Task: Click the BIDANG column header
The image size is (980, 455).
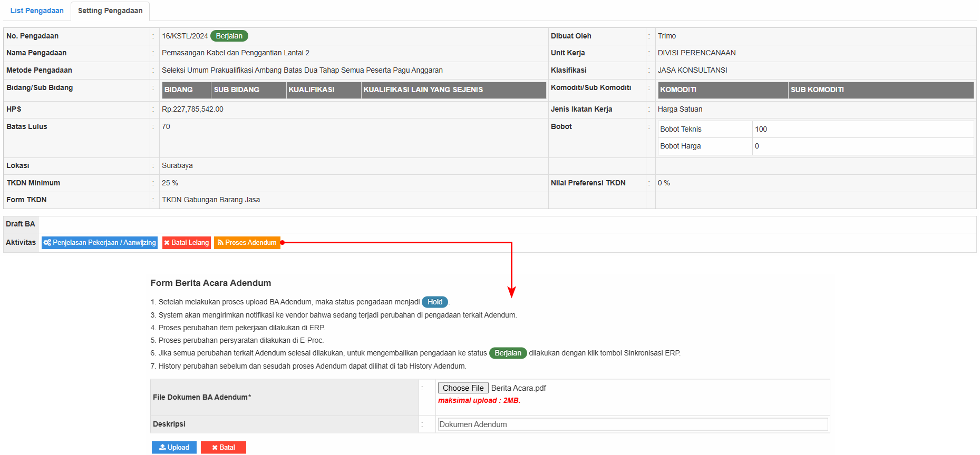Action: pos(179,90)
